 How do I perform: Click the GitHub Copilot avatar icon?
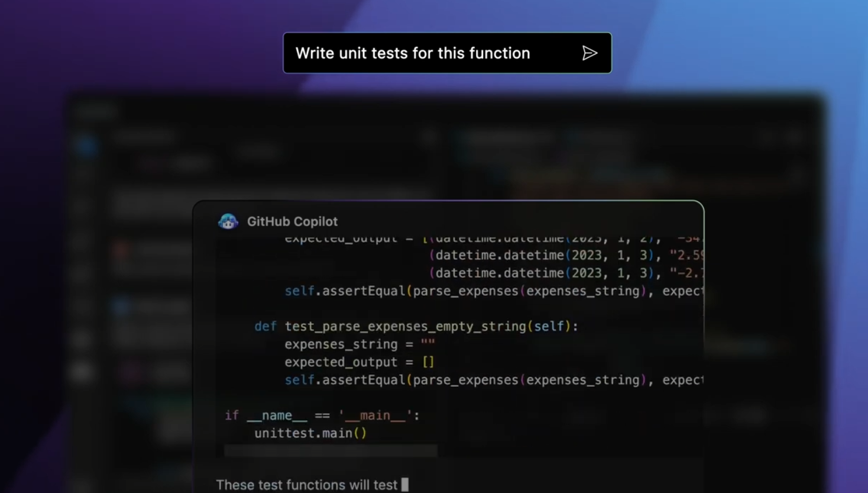(x=228, y=221)
